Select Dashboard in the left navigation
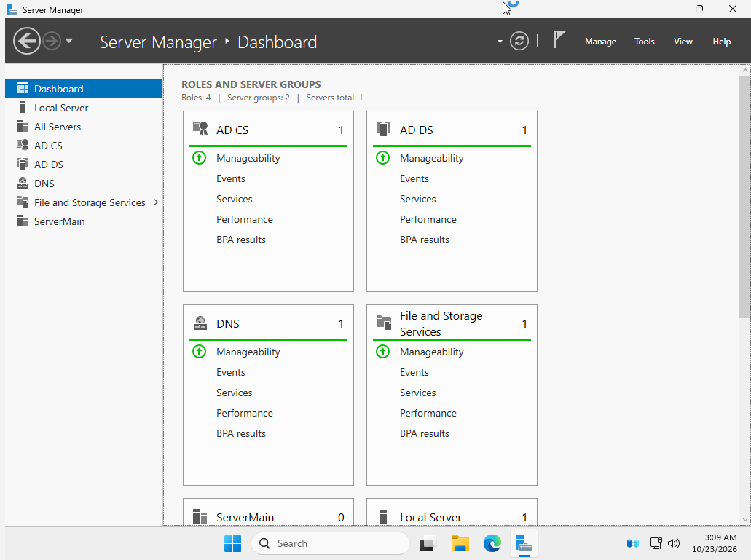Image resolution: width=751 pixels, height=560 pixels. pos(83,89)
